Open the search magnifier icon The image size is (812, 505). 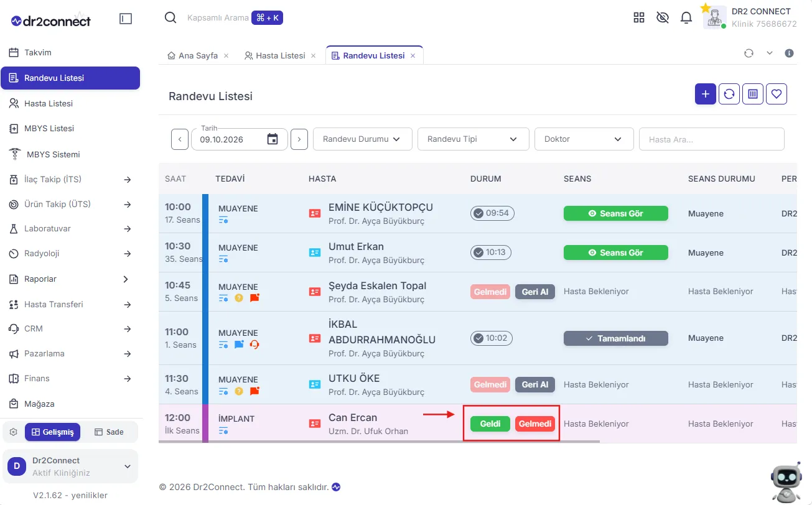(x=170, y=17)
